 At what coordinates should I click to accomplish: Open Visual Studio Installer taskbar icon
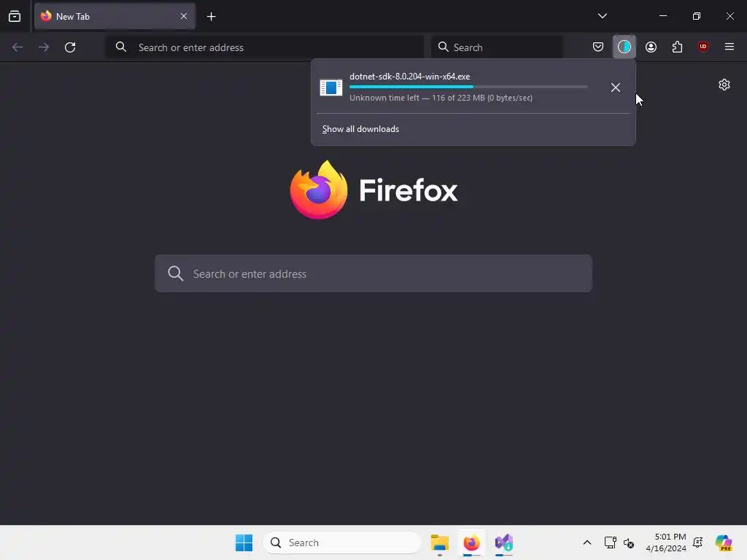coord(503,542)
